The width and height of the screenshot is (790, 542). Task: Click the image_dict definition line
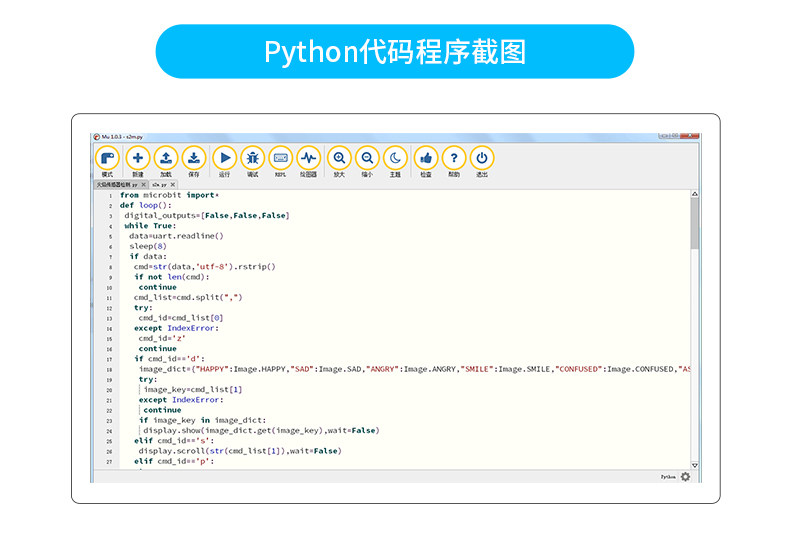point(415,369)
